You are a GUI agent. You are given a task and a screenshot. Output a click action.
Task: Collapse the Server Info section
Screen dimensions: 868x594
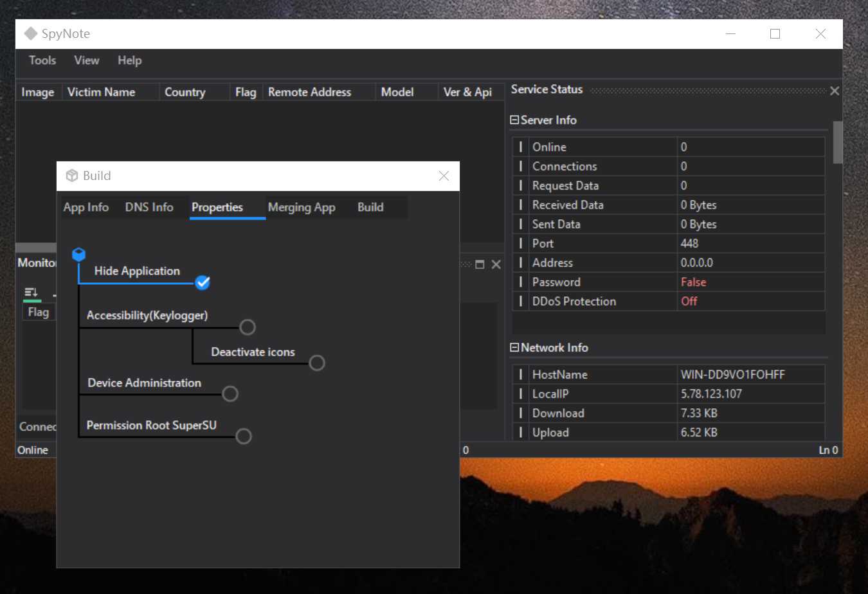514,120
